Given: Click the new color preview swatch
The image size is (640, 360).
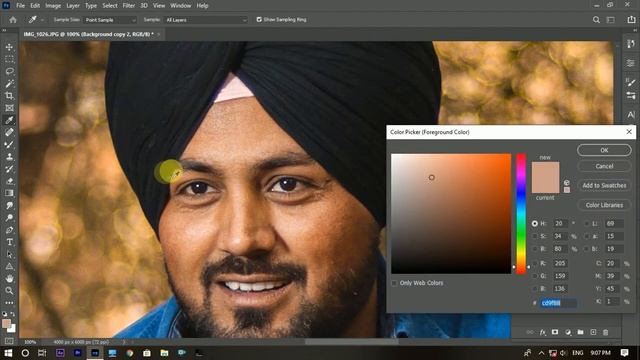Looking at the screenshot, I should coord(545,170).
